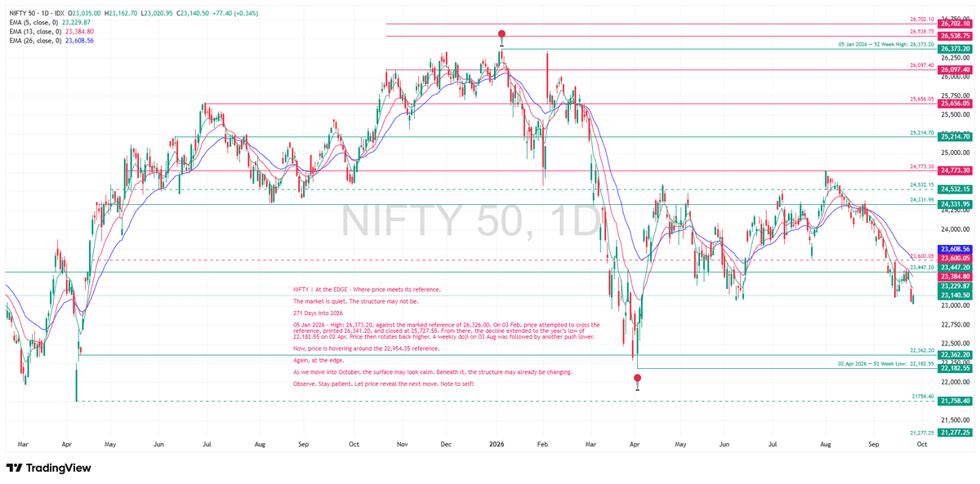Click the red marker at April 2026 low

637,379
